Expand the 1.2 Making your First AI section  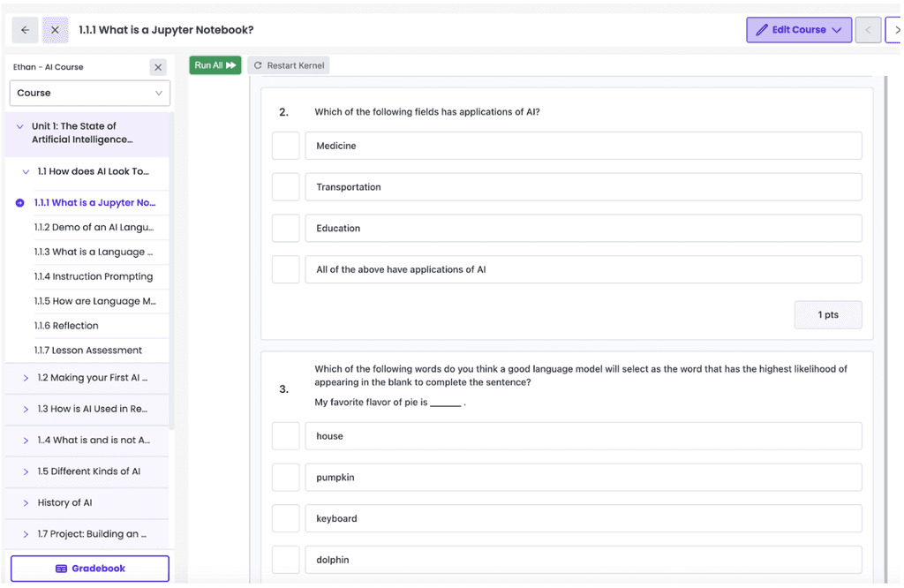coord(25,378)
